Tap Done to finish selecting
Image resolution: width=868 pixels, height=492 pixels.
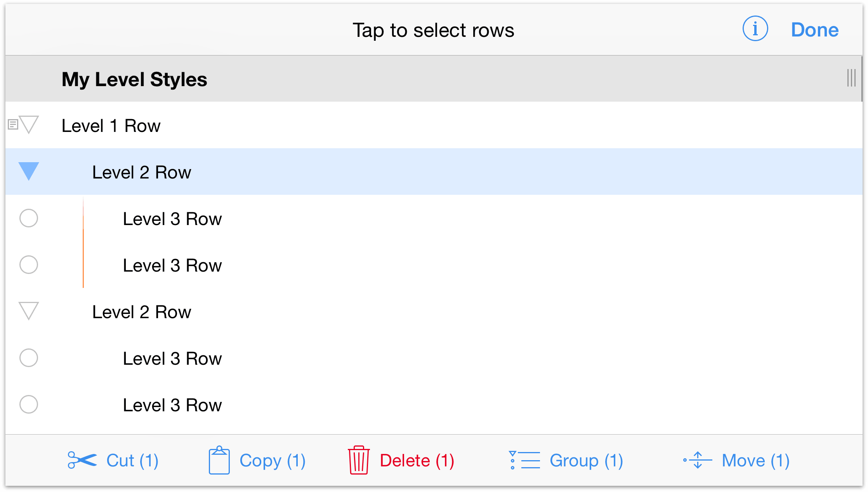pyautogui.click(x=815, y=30)
